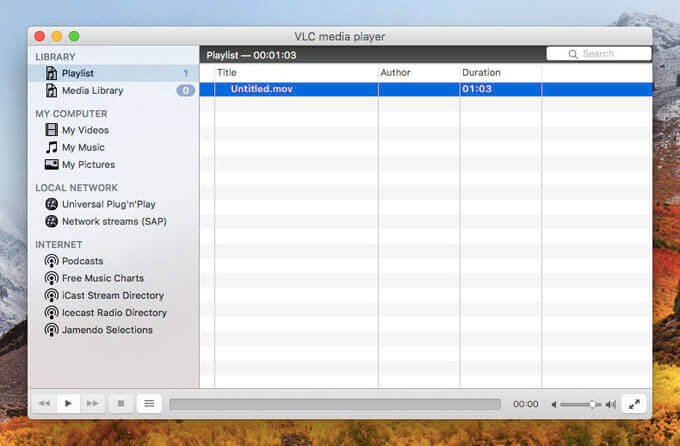Open Media Library in the sidebar
Screen dimensions: 680x446
click(x=113, y=91)
